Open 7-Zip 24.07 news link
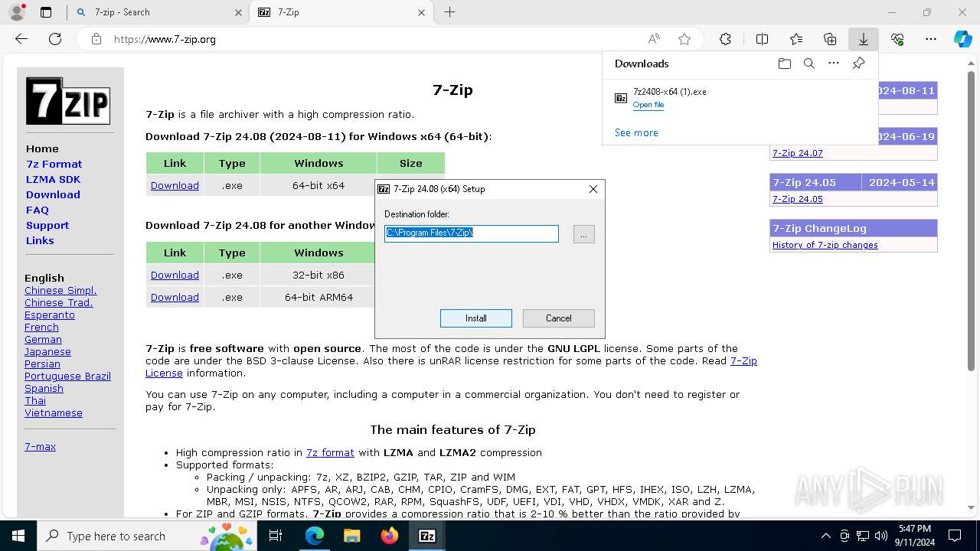 coord(798,153)
